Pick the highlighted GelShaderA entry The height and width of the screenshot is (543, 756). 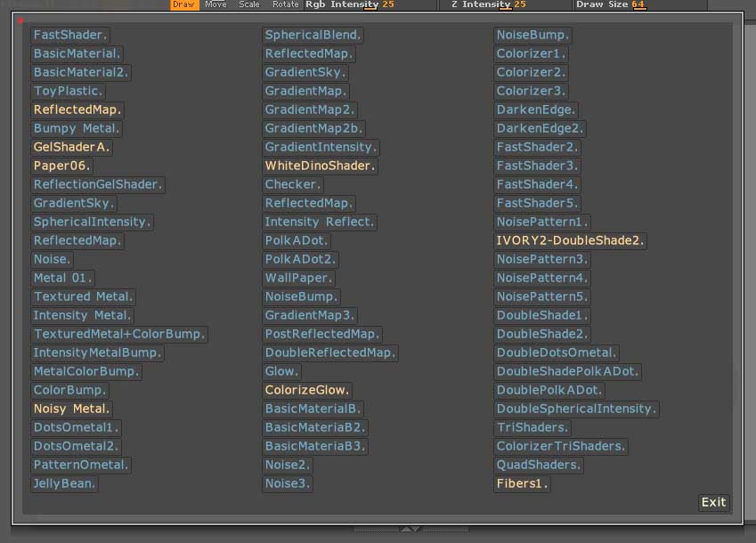pos(72,148)
